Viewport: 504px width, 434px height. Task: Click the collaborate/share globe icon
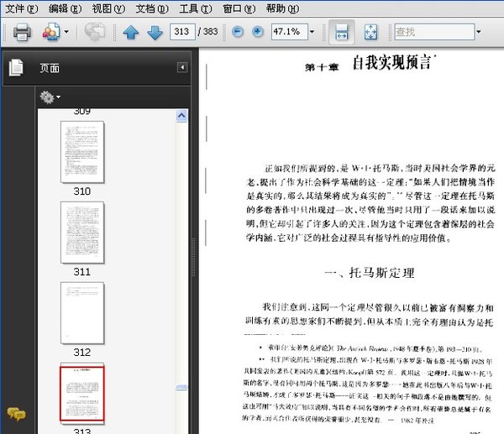coord(95,33)
